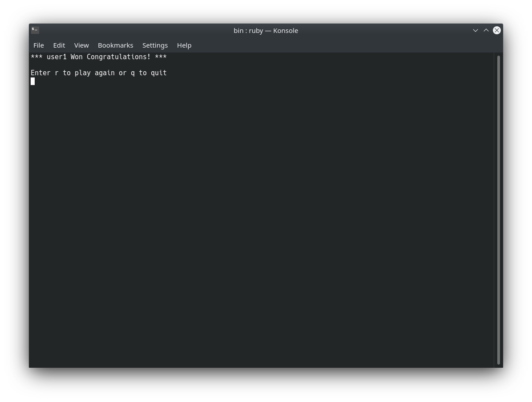
Task: Click the 'Enter r to play again' line
Action: [99, 73]
